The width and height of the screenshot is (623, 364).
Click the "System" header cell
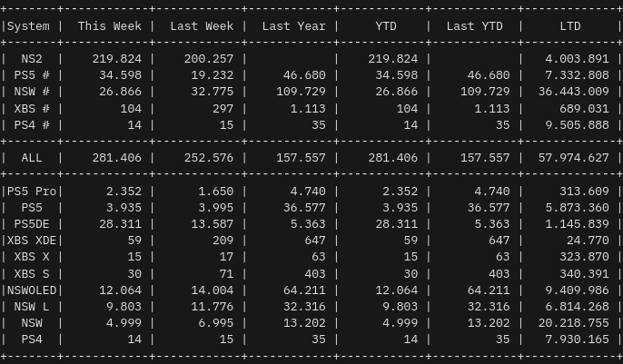(28, 26)
